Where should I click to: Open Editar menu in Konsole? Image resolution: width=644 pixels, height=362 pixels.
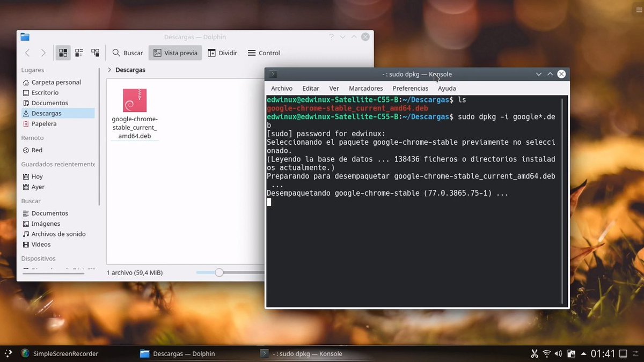(311, 88)
